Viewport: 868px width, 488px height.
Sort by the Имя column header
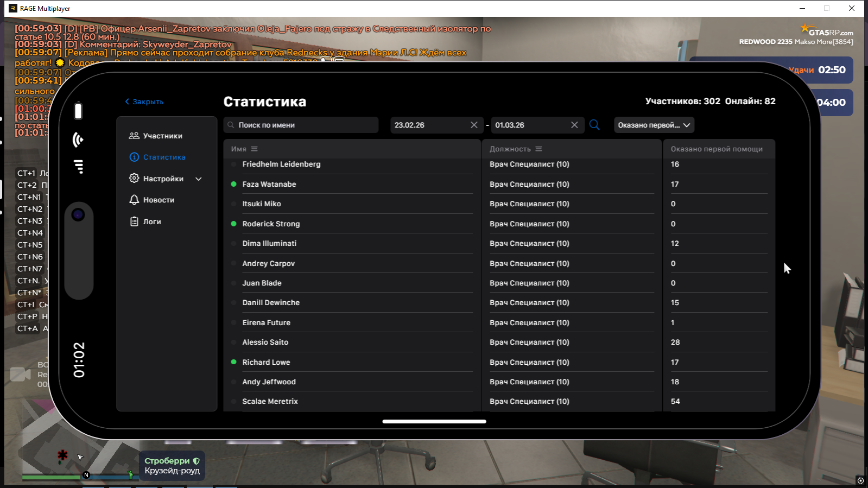[244, 149]
